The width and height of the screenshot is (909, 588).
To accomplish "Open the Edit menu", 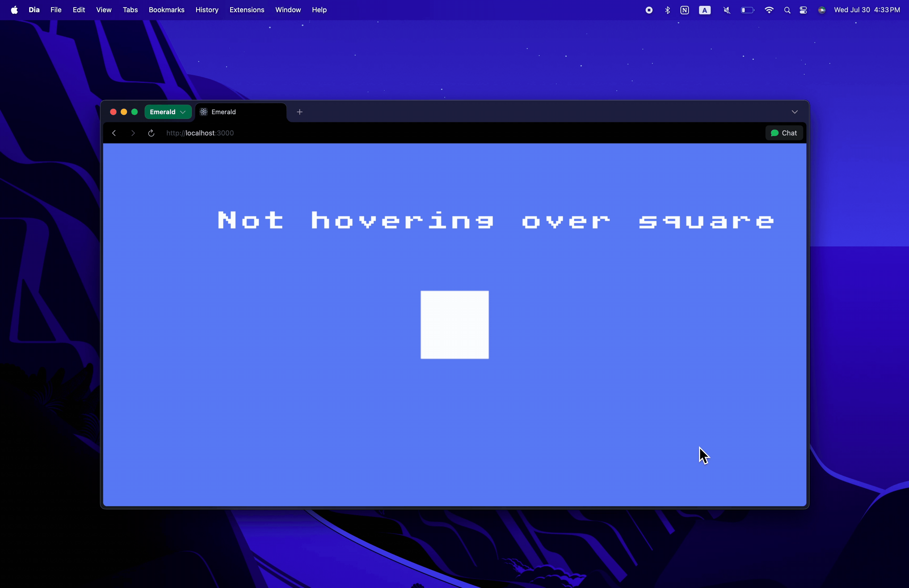I will (x=79, y=10).
